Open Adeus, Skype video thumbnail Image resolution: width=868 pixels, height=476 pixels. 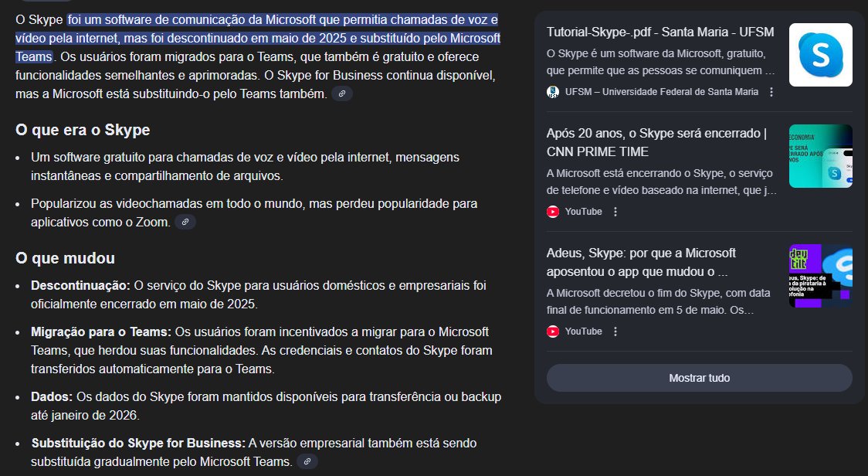[x=820, y=276]
